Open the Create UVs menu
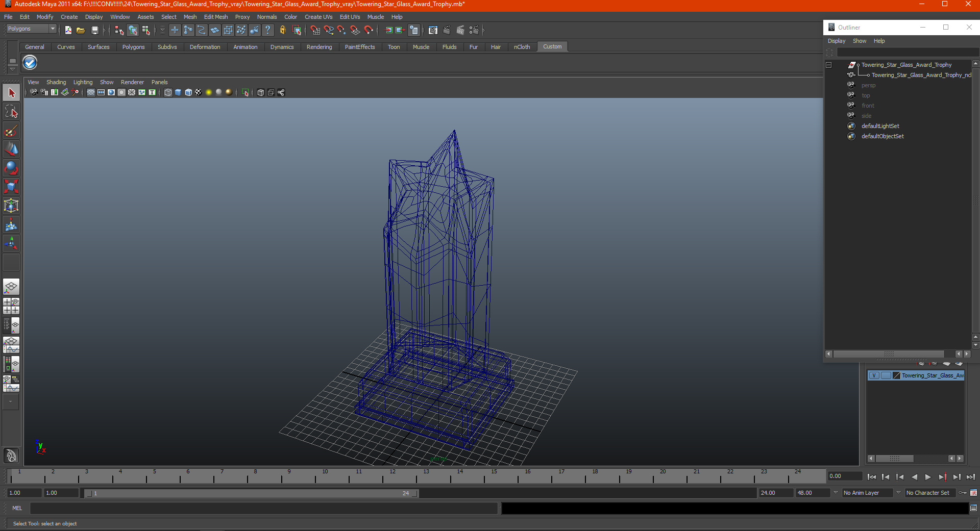 [x=318, y=17]
